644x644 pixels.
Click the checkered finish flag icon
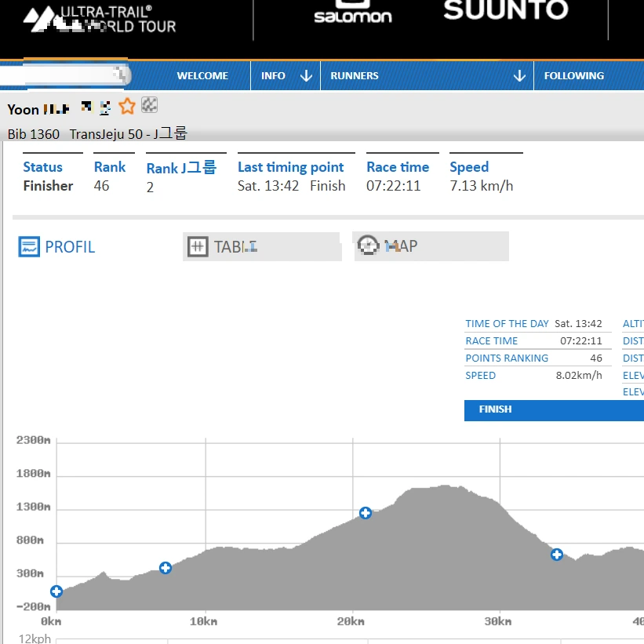[x=149, y=105]
